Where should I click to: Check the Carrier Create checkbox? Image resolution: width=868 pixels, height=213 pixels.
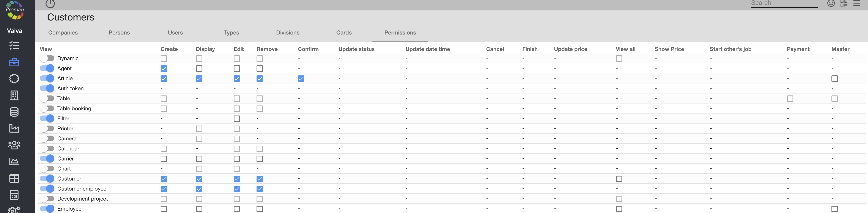click(164, 158)
